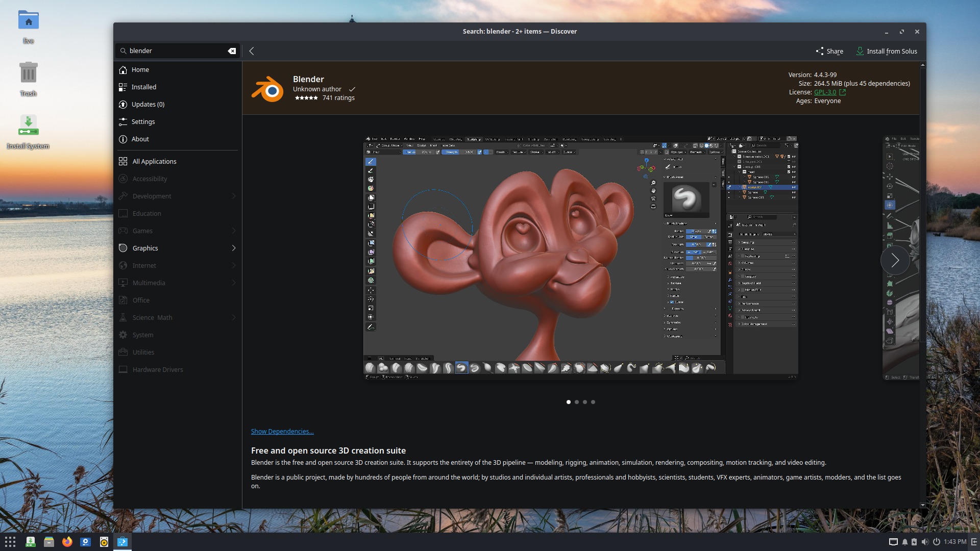Expand the Development category arrow

[234, 196]
